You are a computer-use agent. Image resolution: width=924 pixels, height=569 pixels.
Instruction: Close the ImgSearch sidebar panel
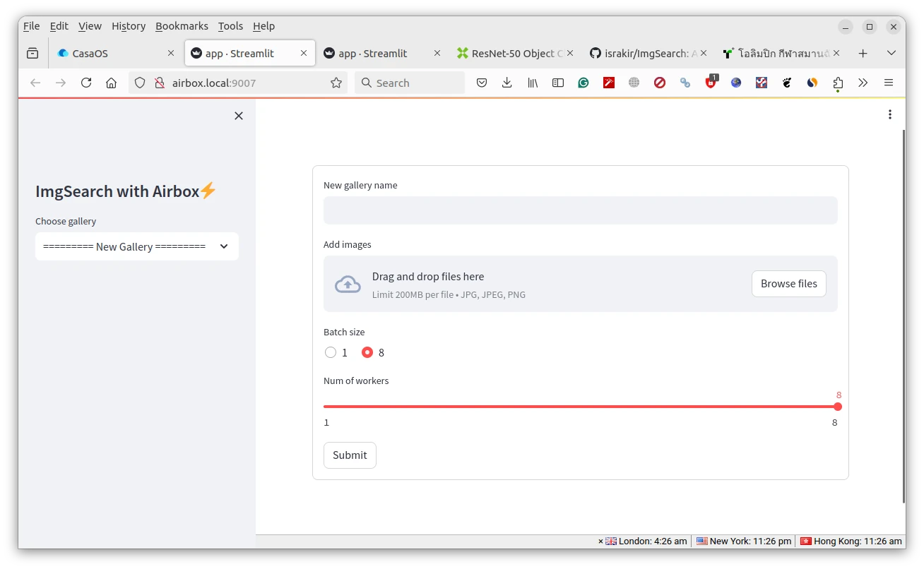pos(239,116)
